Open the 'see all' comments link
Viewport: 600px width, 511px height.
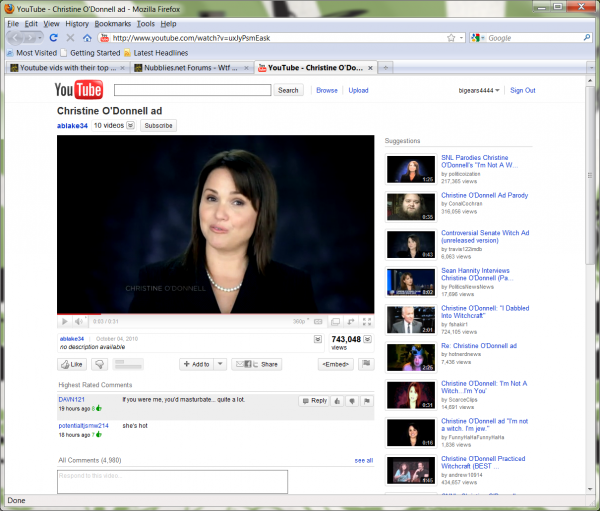(363, 460)
